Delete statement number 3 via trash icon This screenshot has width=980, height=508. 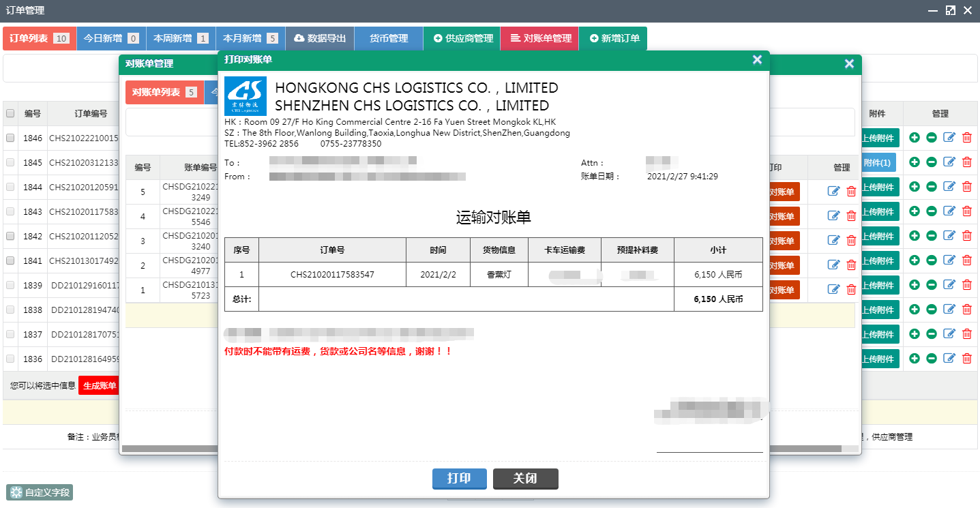(851, 241)
